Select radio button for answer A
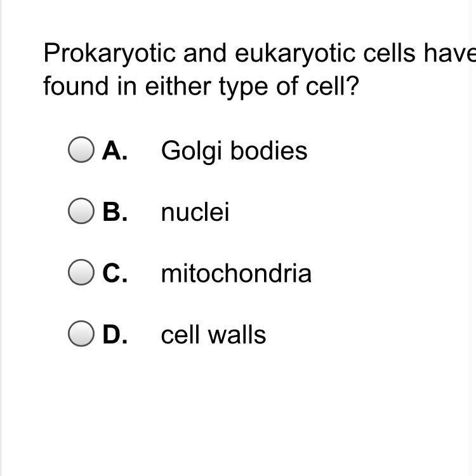 81,150
